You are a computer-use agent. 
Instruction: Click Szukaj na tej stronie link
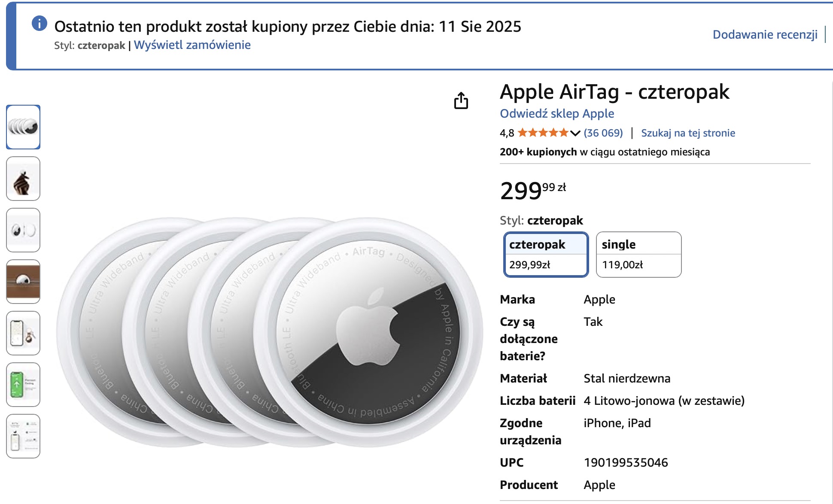point(688,133)
